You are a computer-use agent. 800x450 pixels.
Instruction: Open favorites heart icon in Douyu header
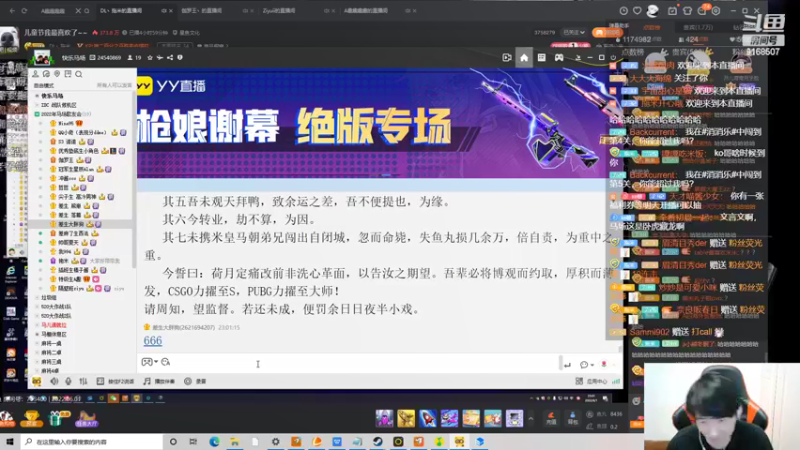click(x=637, y=11)
